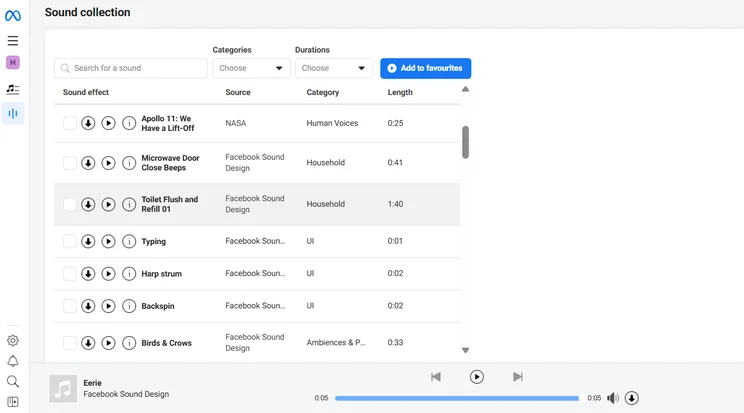Play Birds & Crows sound
This screenshot has height=413, width=744.
point(108,343)
